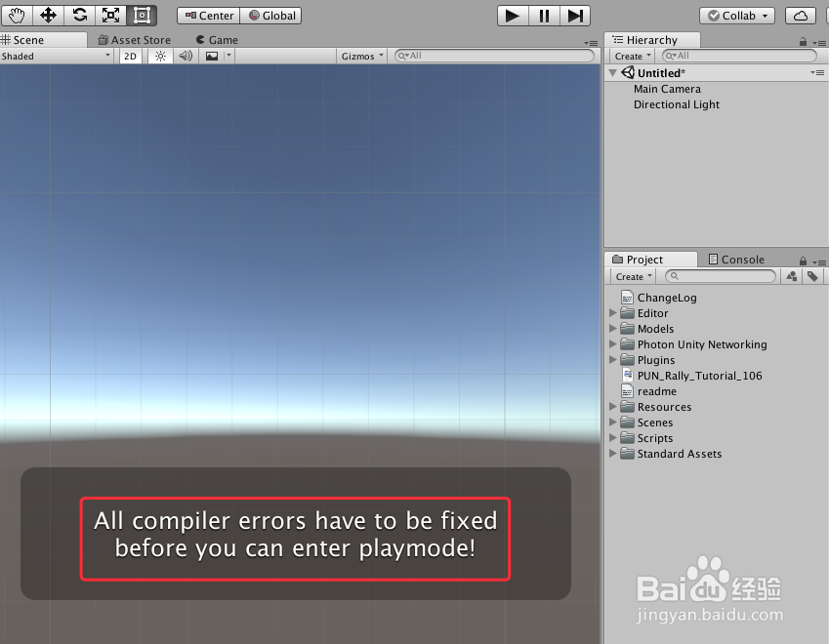Toggle scene effects image icon
829x644 pixels.
[212, 56]
